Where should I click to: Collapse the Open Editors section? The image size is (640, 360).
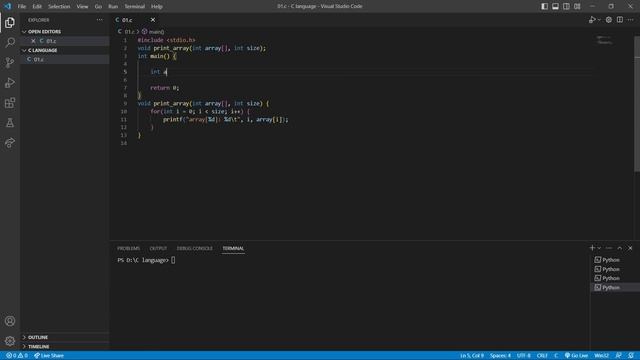(65, 31)
